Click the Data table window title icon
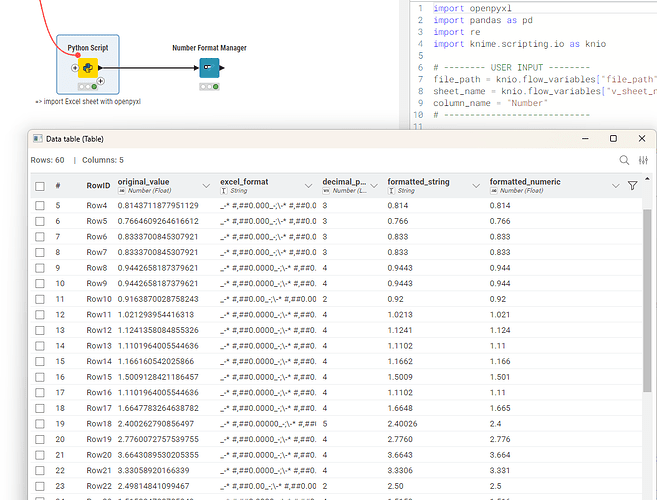The height and width of the screenshot is (500, 657). [38, 139]
